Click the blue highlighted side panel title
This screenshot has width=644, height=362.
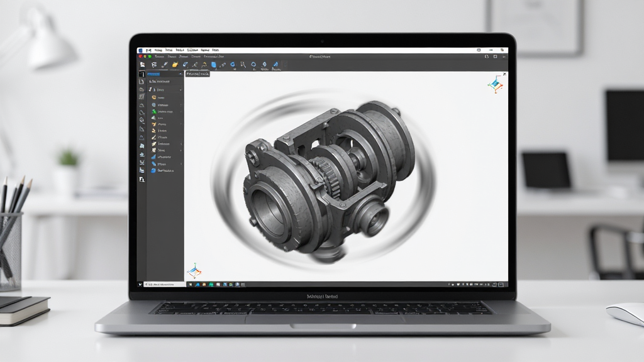pyautogui.click(x=153, y=74)
